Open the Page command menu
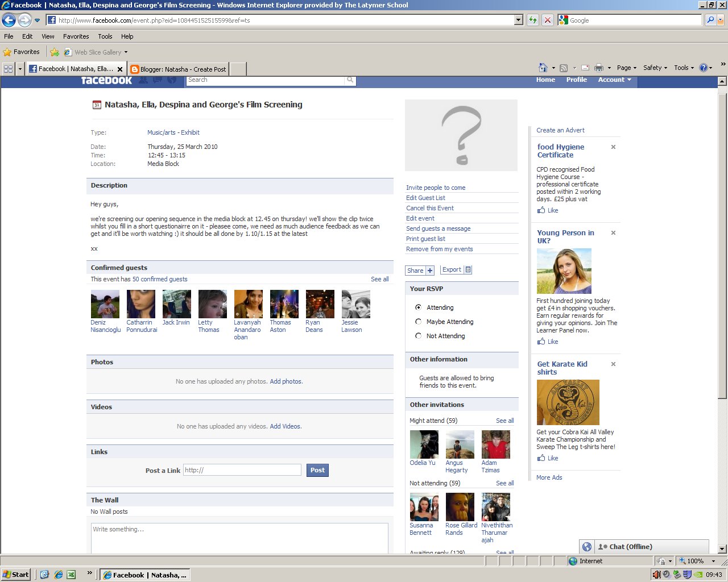Screen dimensions: 728x582 (x=626, y=68)
